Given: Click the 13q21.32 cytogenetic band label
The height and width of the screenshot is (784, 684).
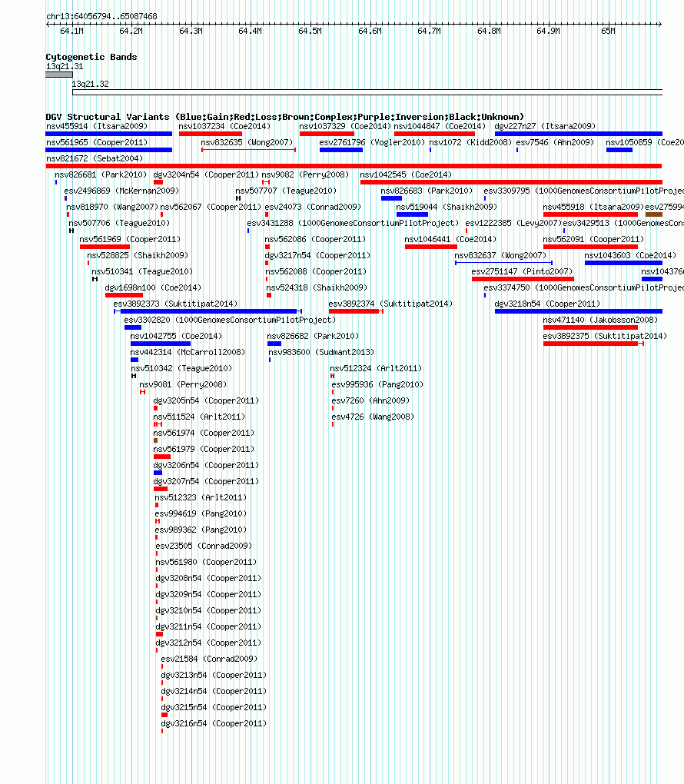Looking at the screenshot, I should pos(90,84).
